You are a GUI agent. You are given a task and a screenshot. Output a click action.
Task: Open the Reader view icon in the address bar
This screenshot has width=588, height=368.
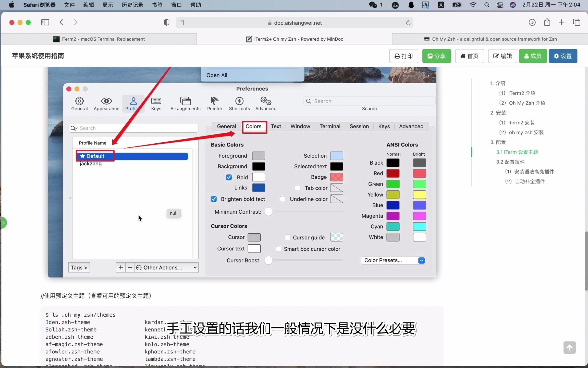182,23
